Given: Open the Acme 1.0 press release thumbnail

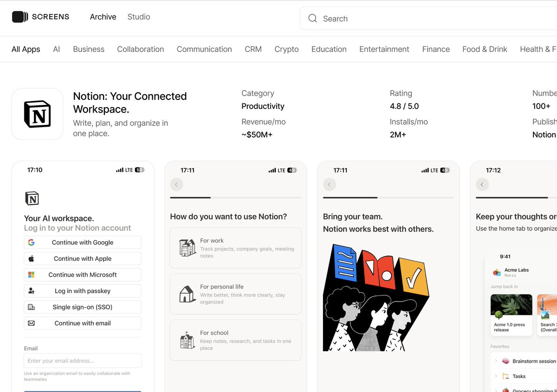Looking at the screenshot, I should click(512, 314).
